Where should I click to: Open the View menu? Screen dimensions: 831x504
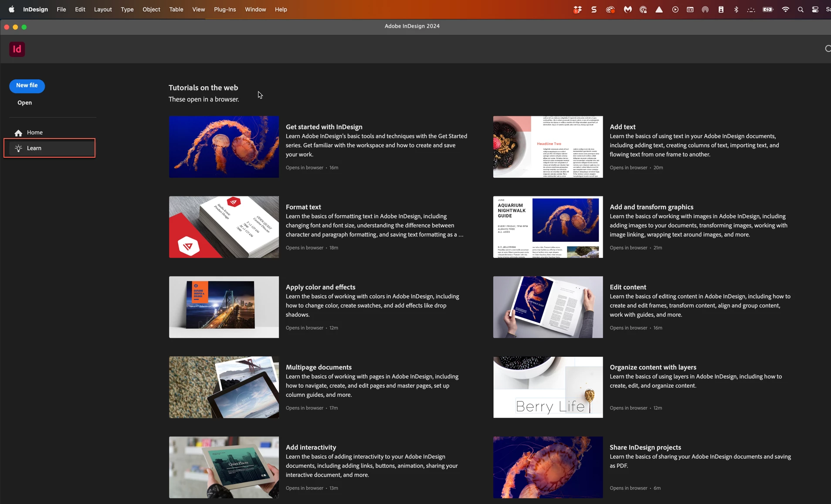pos(198,9)
